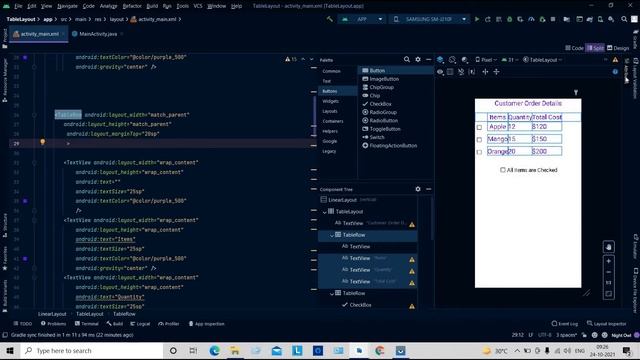Search the Palette with the magnifier icon
This screenshot has height=360, width=640.
407,60
